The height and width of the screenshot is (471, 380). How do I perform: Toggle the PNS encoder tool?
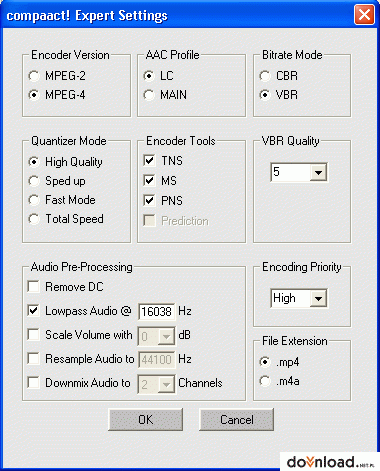pyautogui.click(x=149, y=201)
